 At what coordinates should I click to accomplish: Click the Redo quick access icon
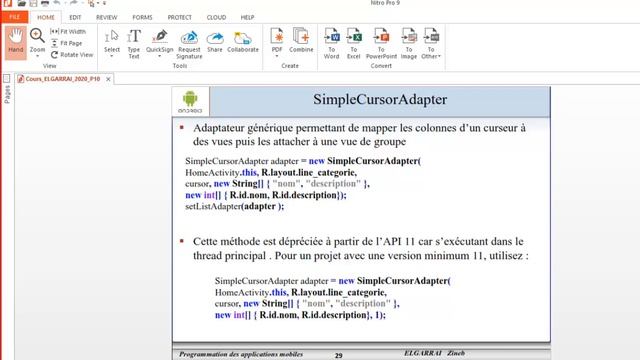[x=73, y=3]
